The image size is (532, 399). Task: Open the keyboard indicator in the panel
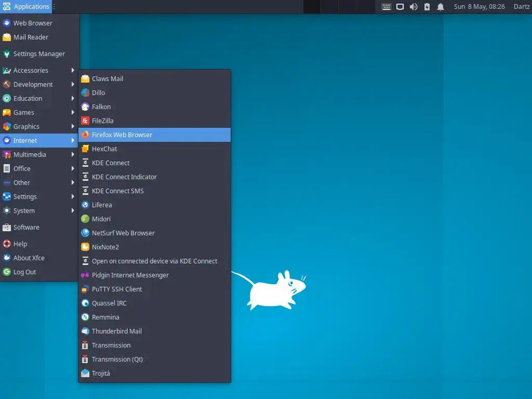[386, 7]
